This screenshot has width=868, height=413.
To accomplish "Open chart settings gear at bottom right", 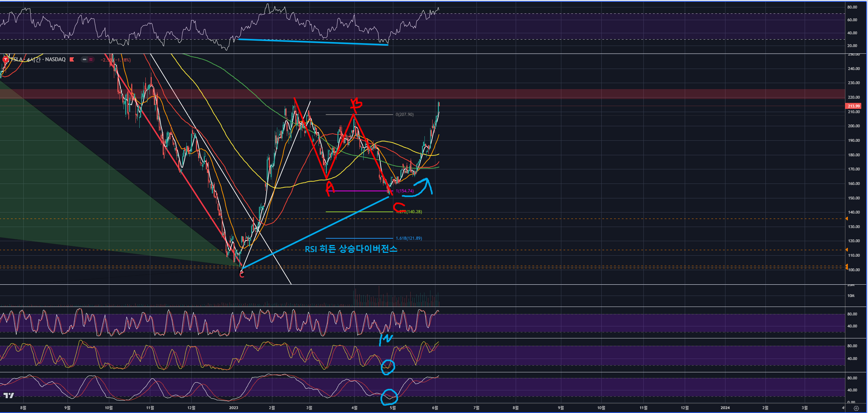I will tap(856, 408).
